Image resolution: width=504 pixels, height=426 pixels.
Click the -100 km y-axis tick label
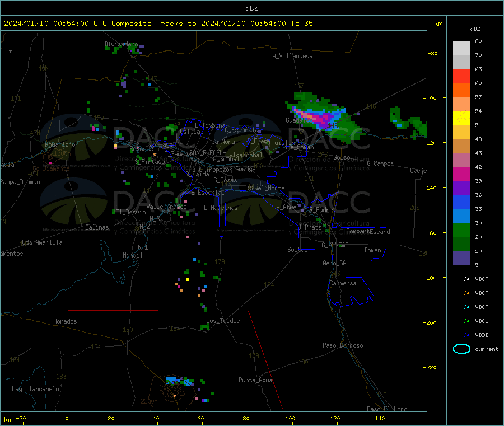430,98
